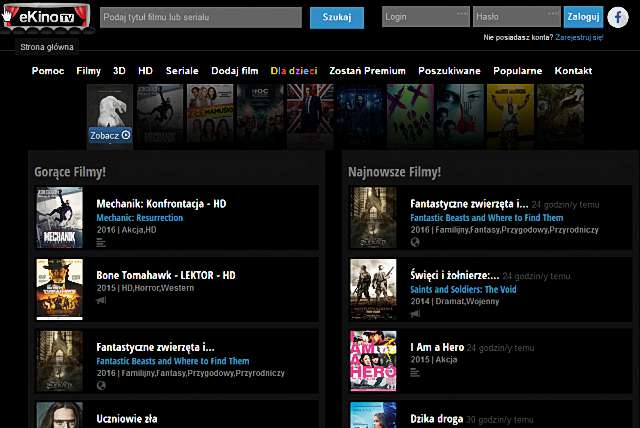The width and height of the screenshot is (640, 428).
Task: Click the "2016 | Akcja,HD" genre text
Action: pyautogui.click(x=126, y=230)
